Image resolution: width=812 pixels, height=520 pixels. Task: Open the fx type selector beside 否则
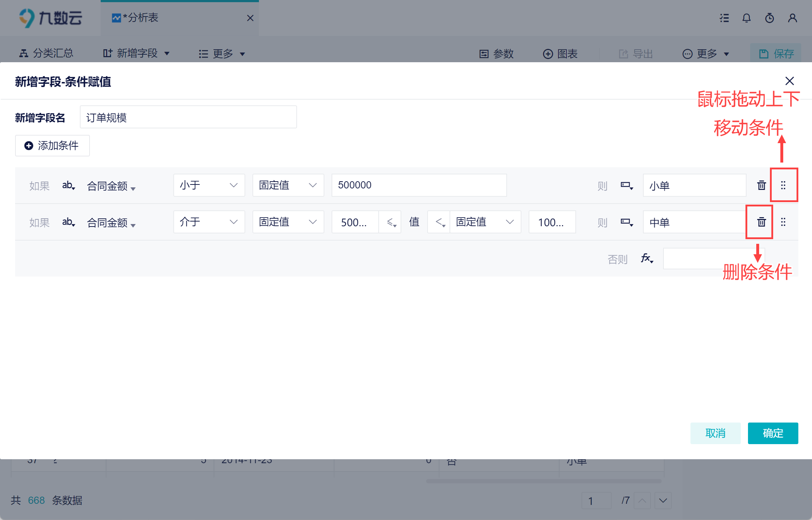point(647,259)
